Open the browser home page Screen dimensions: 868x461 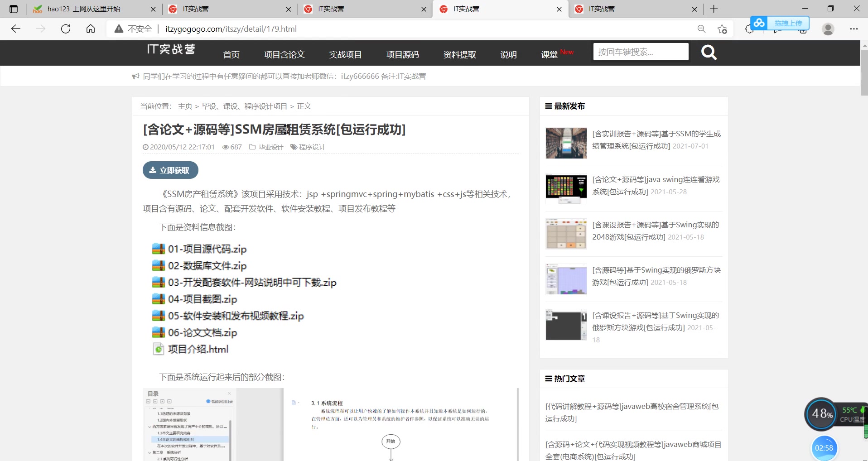(91, 29)
